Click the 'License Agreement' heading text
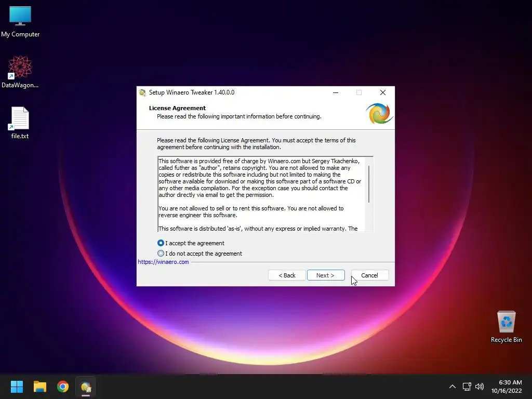Screen dimensions: 532x399 click(x=177, y=108)
